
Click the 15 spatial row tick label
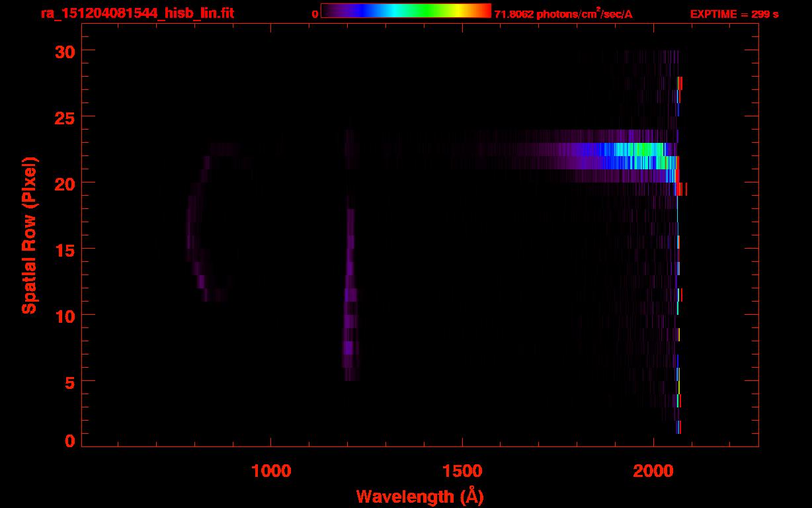click(x=64, y=249)
